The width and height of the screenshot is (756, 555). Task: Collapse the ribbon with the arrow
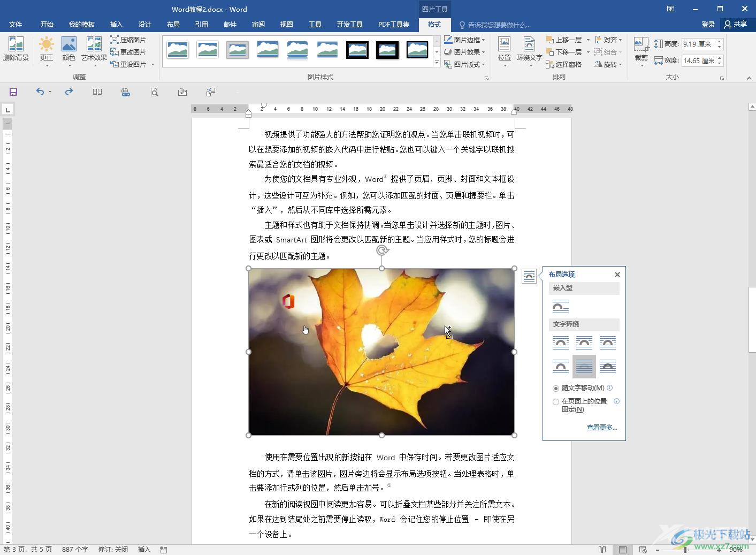pos(749,78)
